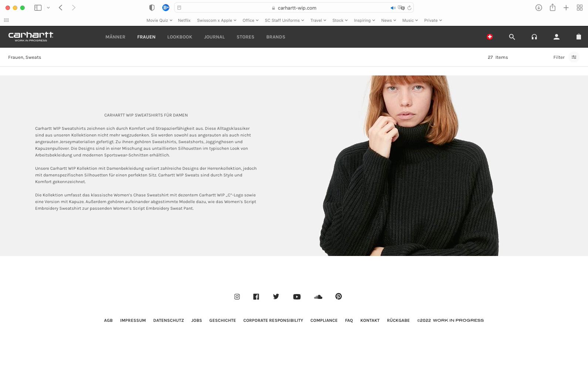The height and width of the screenshot is (381, 588).
Task: Mute the tab audio speaker icon
Action: (x=393, y=8)
